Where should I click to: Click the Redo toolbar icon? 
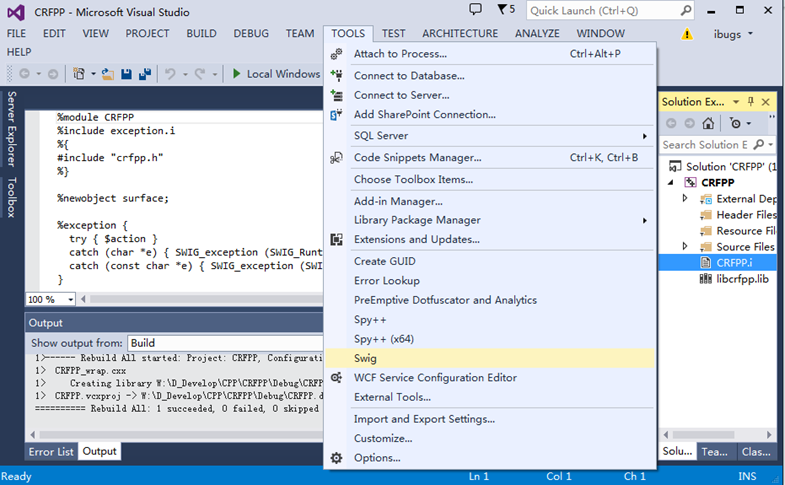(200, 74)
